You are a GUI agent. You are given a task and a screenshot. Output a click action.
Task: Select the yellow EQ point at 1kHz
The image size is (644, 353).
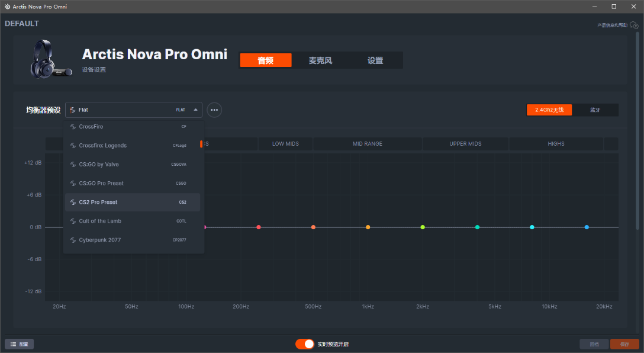[368, 227]
